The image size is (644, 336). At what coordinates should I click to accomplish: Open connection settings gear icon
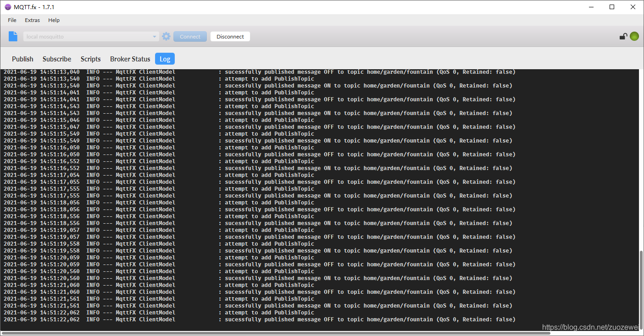click(166, 37)
